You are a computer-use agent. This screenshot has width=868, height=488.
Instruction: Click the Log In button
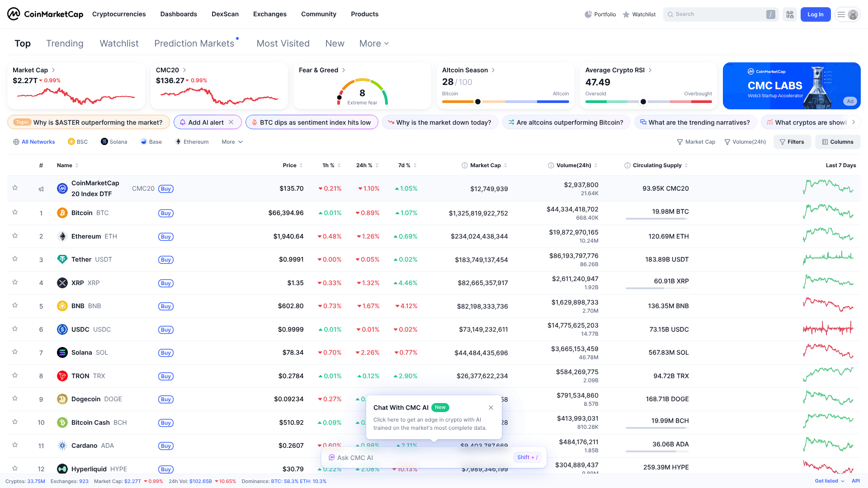point(816,14)
